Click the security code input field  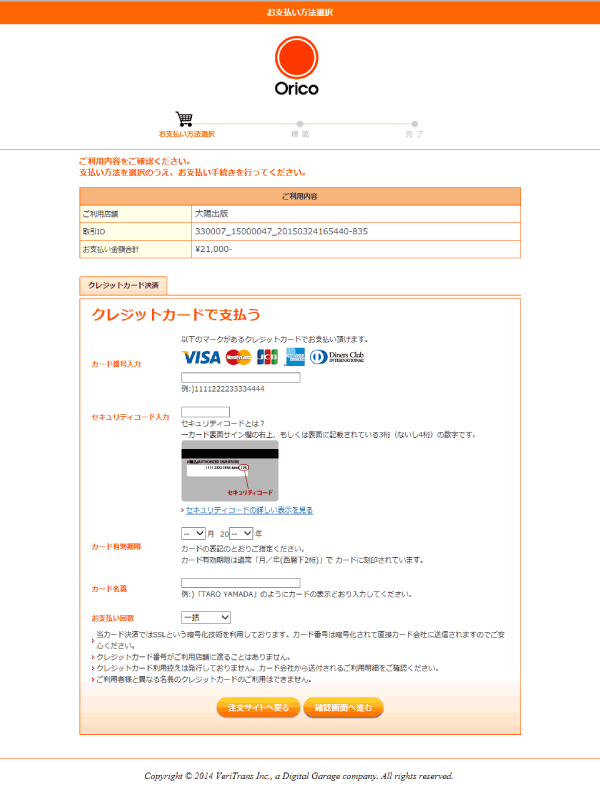pyautogui.click(x=205, y=412)
